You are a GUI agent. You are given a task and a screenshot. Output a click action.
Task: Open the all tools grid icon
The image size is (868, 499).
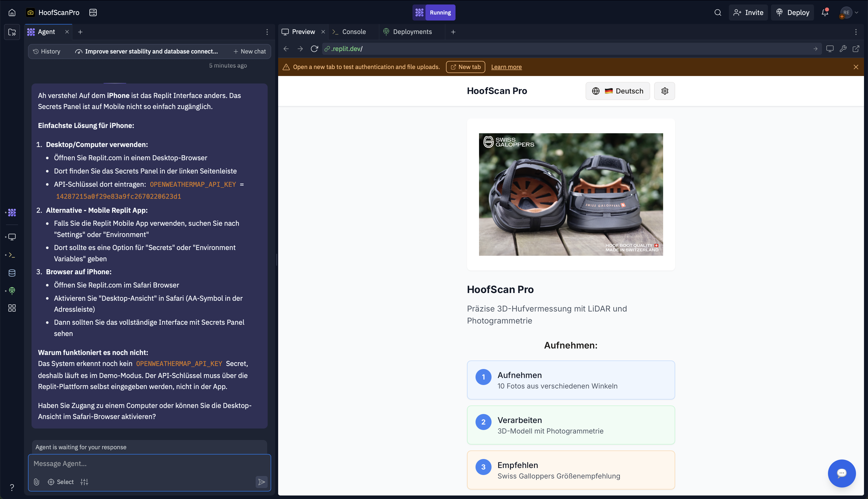point(12,308)
